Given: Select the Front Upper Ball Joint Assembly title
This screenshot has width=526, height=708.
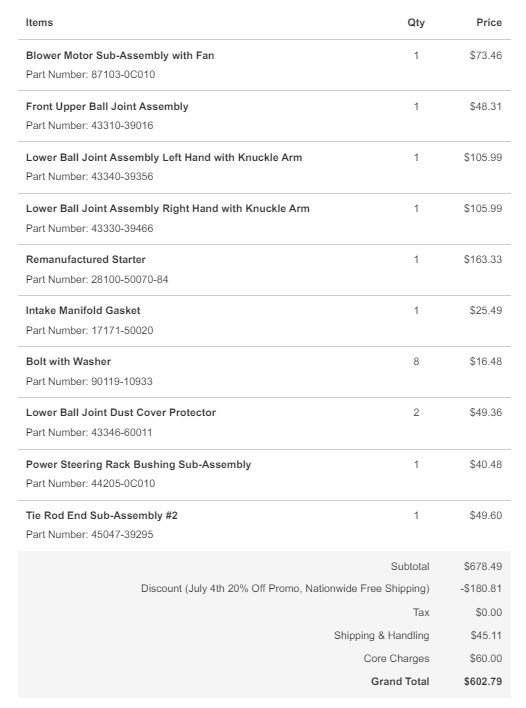Looking at the screenshot, I should [x=107, y=107].
